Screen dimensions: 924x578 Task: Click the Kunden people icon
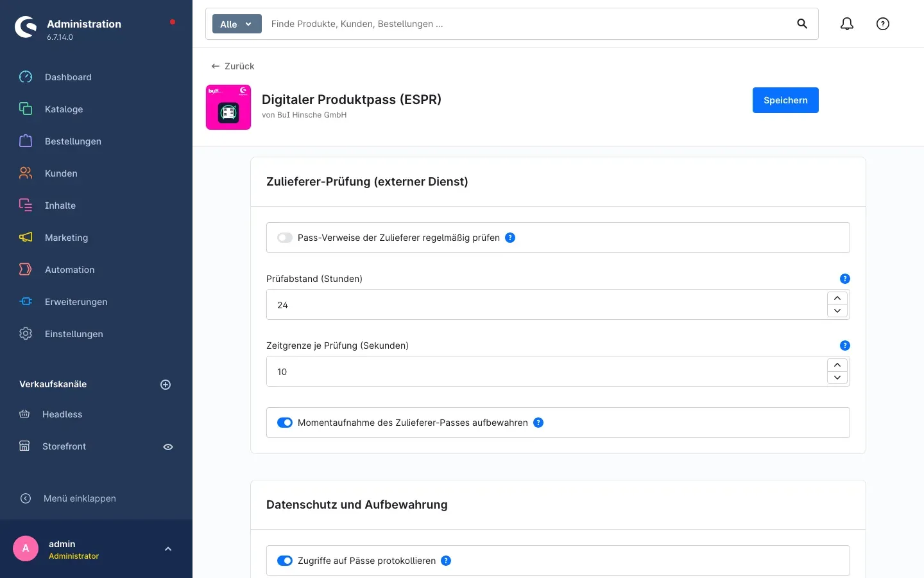(26, 173)
